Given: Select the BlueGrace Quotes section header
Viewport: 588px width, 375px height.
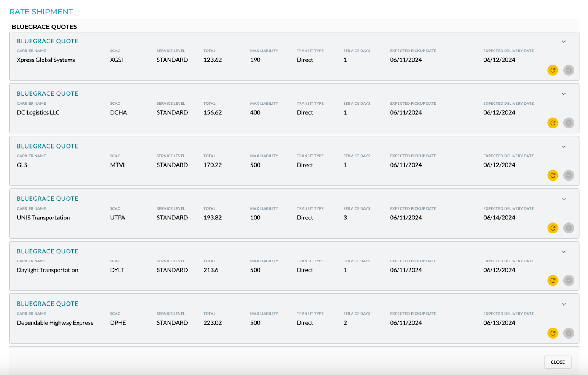Looking at the screenshot, I should coord(44,27).
